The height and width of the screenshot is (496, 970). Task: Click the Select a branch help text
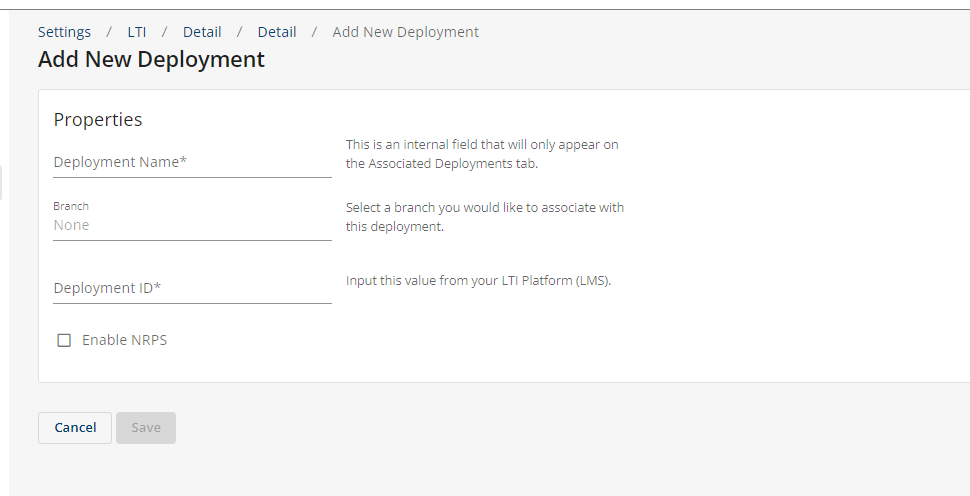point(485,217)
